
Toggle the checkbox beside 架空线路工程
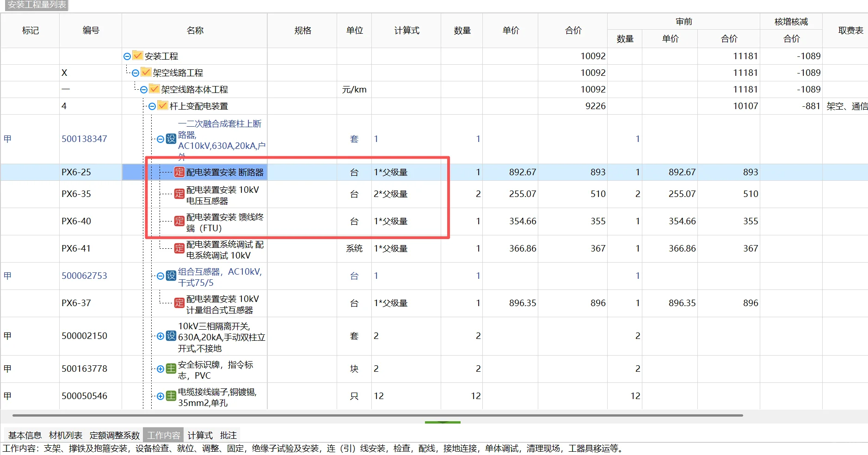(x=146, y=73)
